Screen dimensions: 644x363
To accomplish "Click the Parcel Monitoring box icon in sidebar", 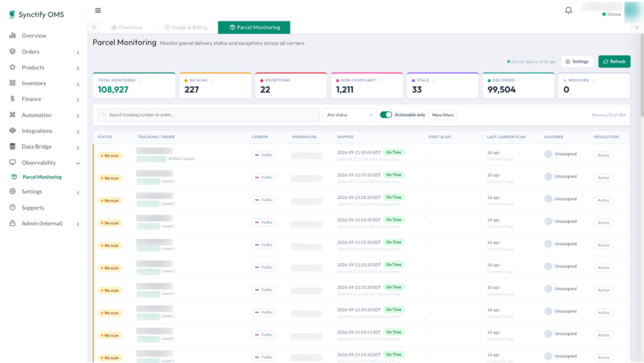I will coord(14,177).
